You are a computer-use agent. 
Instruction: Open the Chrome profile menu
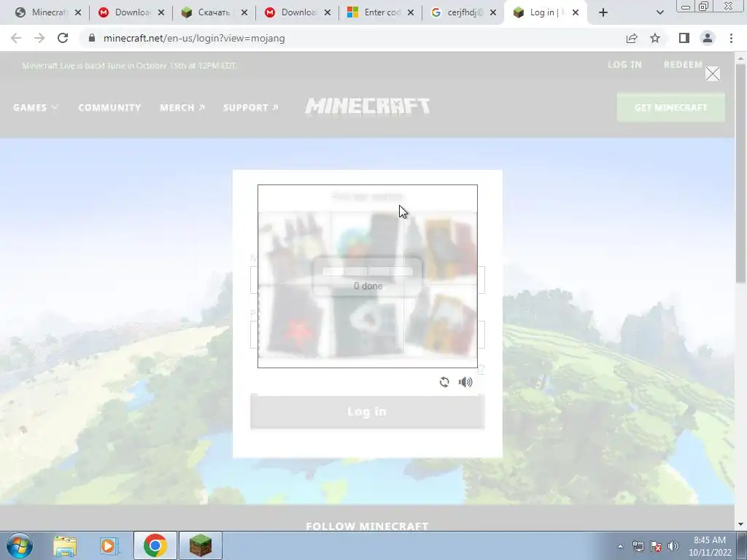tap(708, 38)
